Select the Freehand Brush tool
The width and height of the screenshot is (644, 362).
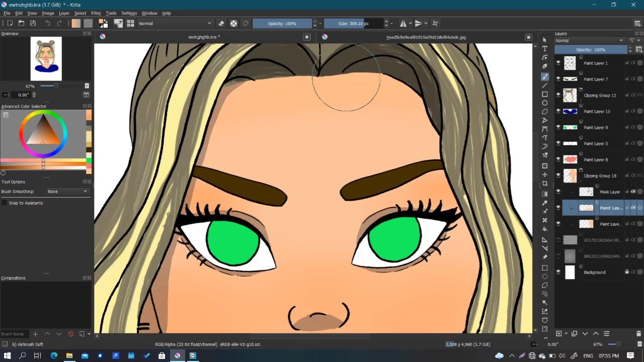coord(545,76)
